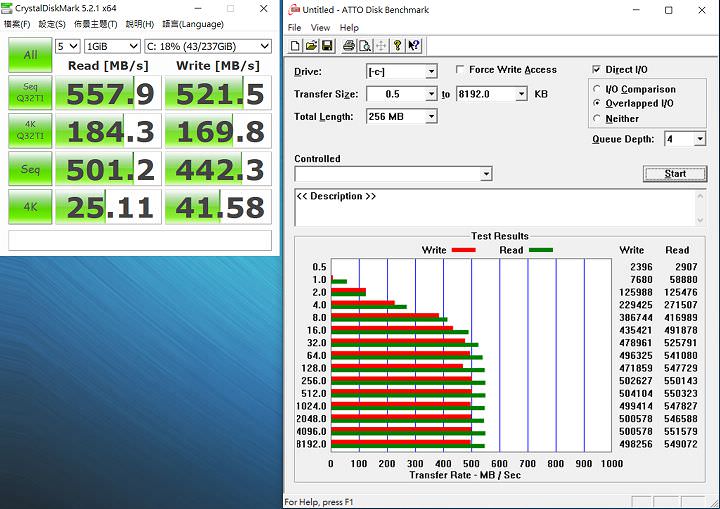720x509 pixels.
Task: Click the write result 504104 in ATTO
Action: (x=636, y=394)
